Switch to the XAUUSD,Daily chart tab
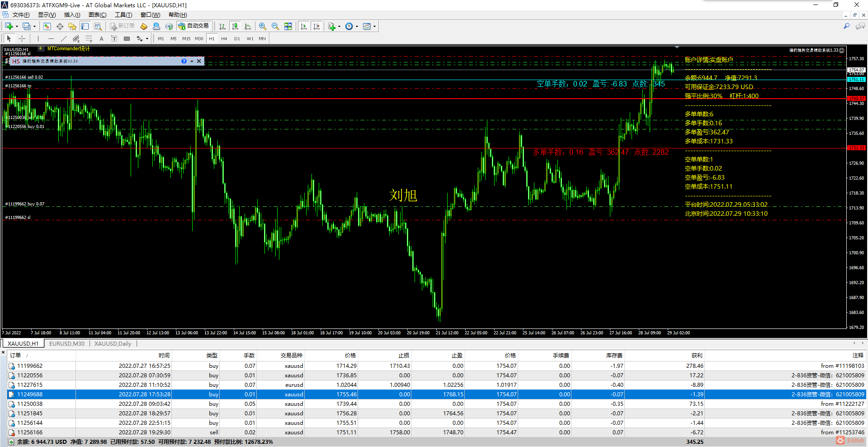The width and height of the screenshot is (868, 447). pyautogui.click(x=113, y=343)
